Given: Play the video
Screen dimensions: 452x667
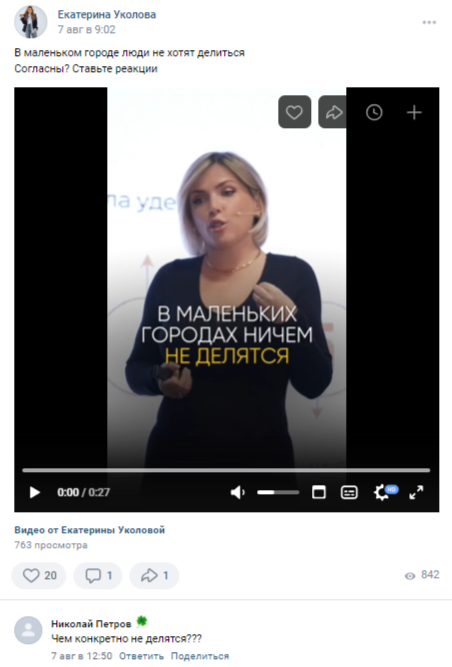Looking at the screenshot, I should point(35,492).
